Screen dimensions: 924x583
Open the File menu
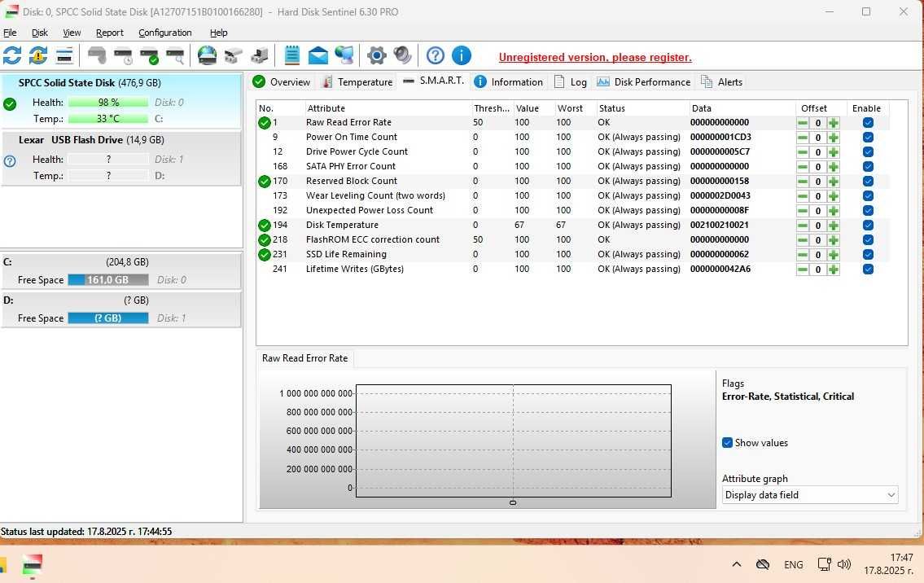pos(10,33)
